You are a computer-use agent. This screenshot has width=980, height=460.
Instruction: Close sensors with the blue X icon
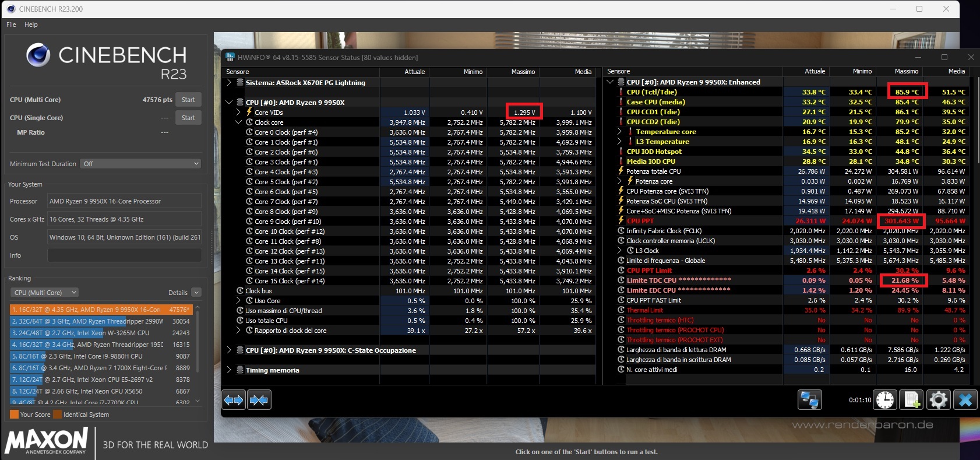[x=965, y=400]
